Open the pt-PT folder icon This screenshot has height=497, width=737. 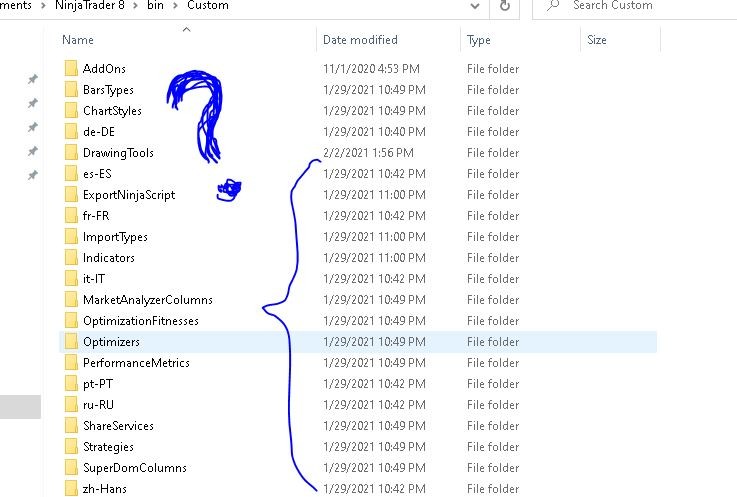coord(71,384)
